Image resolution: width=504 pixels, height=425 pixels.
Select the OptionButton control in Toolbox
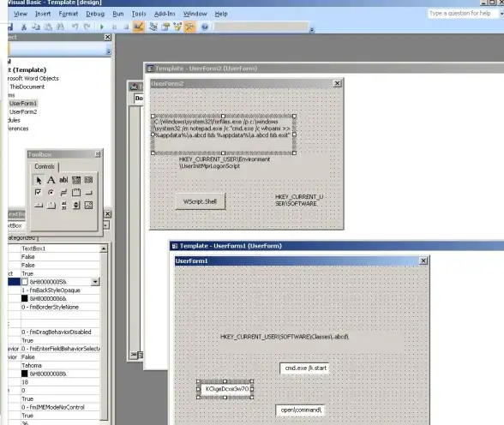tap(51, 193)
